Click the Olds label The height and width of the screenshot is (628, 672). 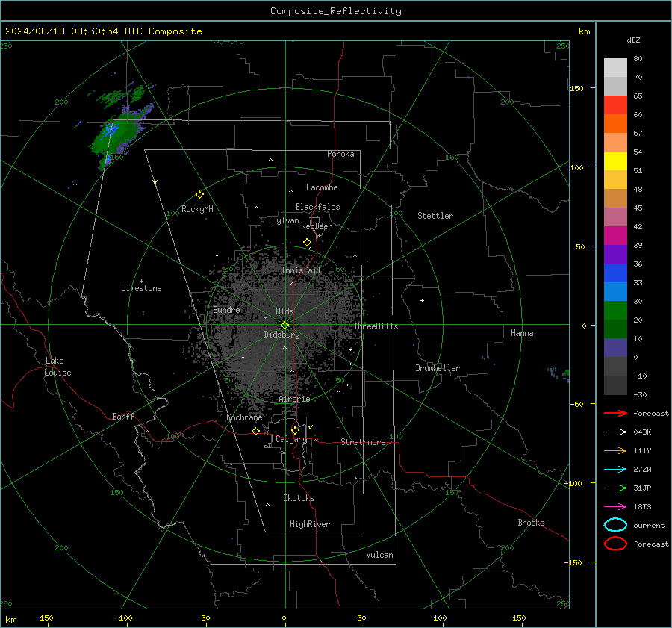point(284,311)
